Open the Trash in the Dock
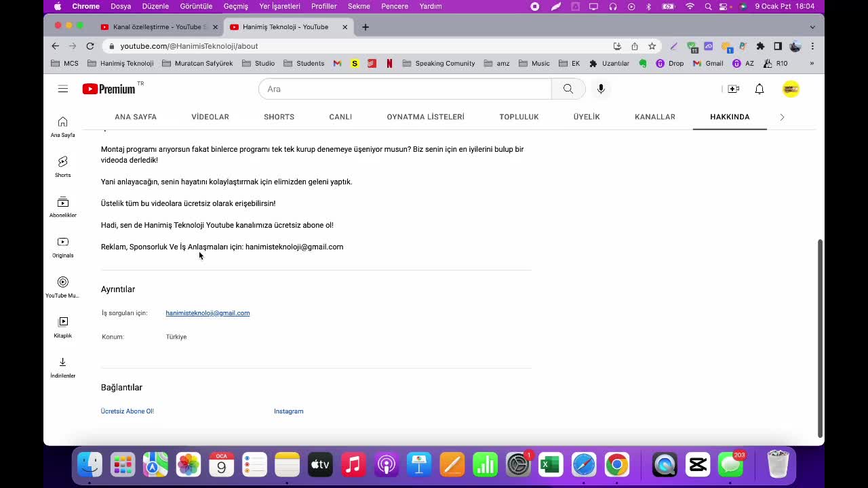868x488 pixels. coord(778,465)
